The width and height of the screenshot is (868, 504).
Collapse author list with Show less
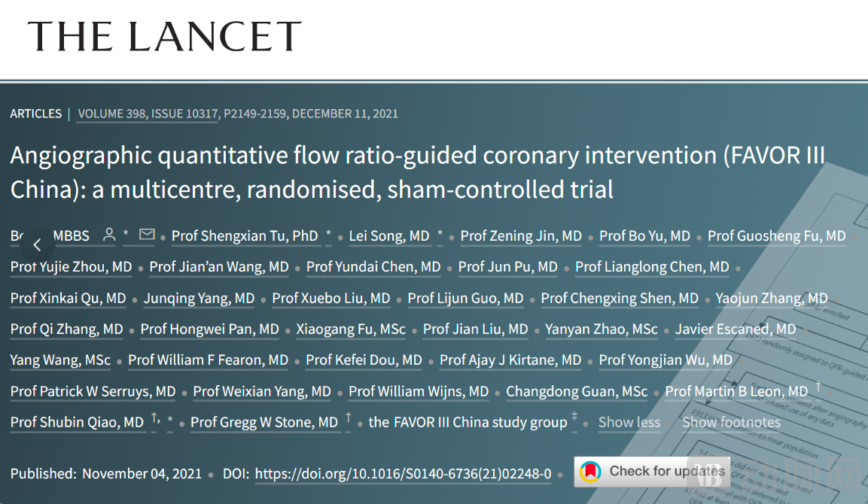629,422
